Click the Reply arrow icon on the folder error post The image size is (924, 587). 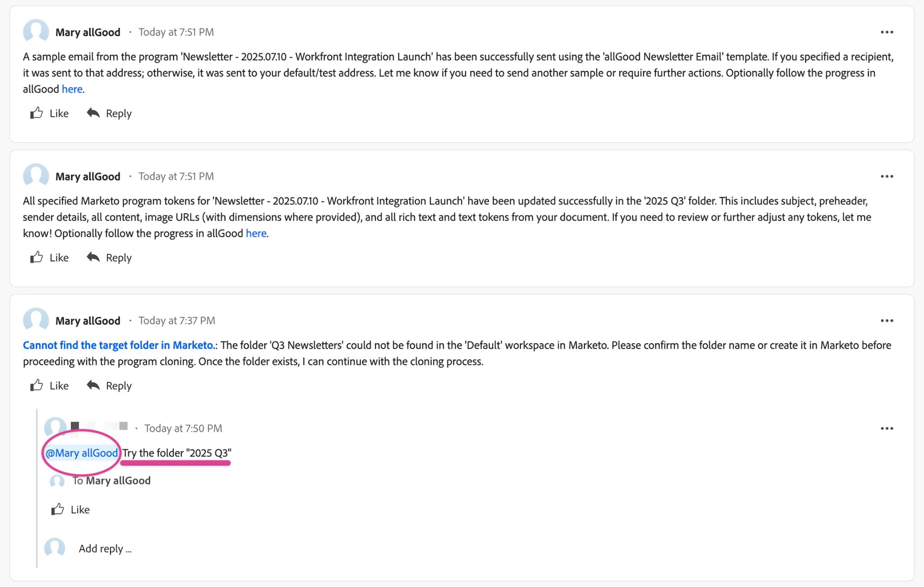(93, 385)
